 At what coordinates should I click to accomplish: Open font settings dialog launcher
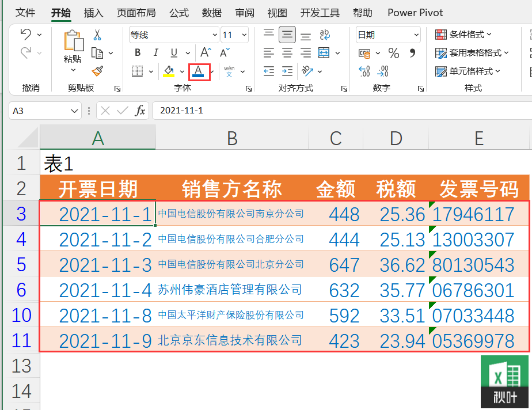(x=249, y=89)
